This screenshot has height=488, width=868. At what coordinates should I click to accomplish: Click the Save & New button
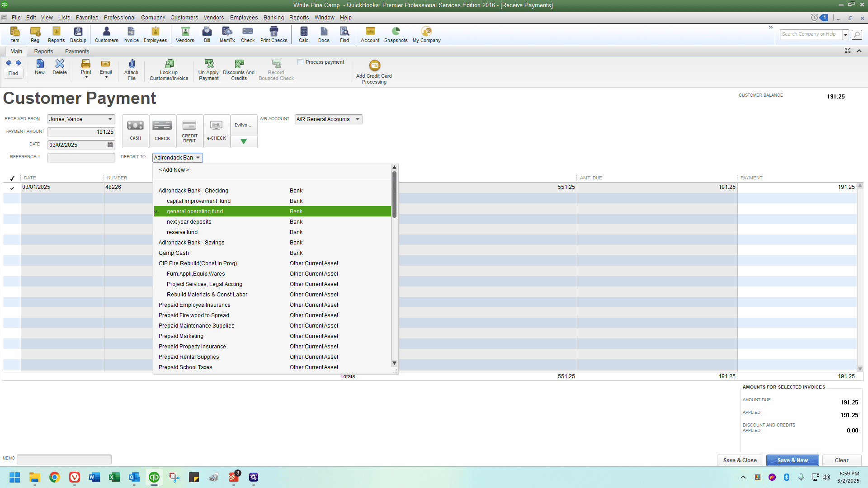click(x=793, y=460)
